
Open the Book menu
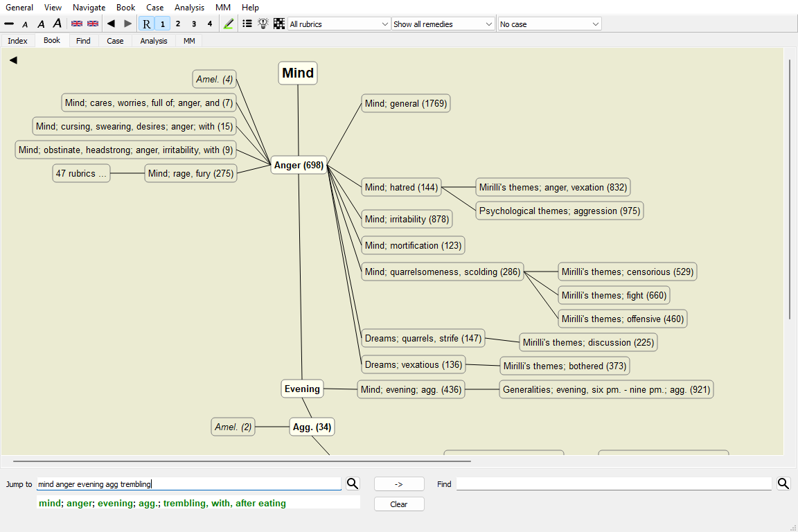point(125,7)
